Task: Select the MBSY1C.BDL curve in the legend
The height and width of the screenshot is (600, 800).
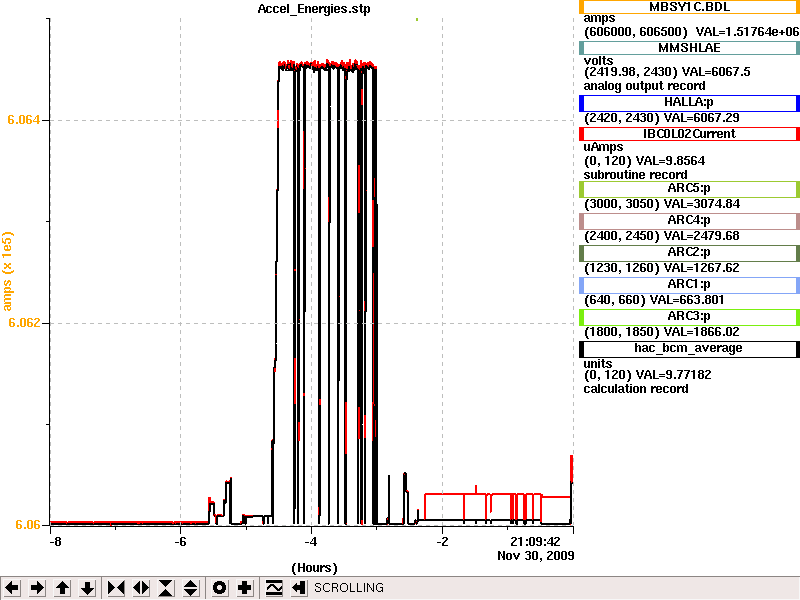Action: tap(689, 7)
